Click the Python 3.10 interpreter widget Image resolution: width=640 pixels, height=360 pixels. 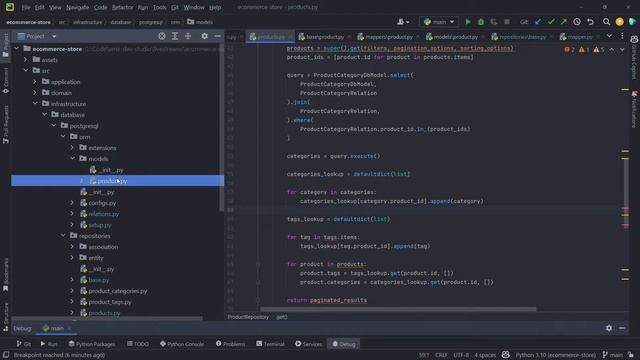point(556,355)
